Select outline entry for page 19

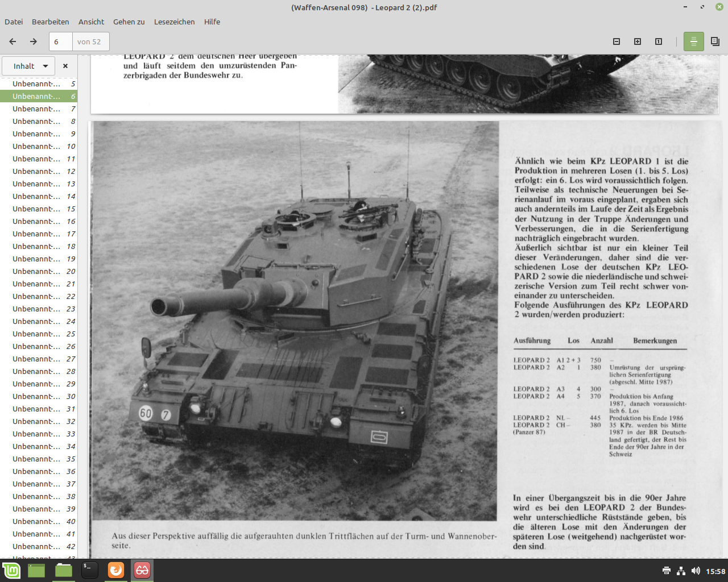click(39, 259)
